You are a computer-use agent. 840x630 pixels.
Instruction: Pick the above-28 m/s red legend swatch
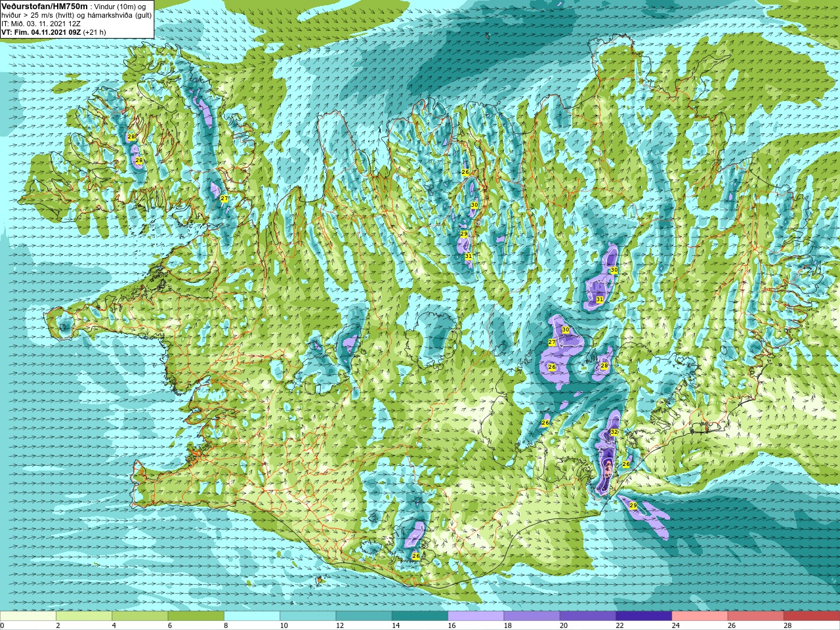tap(812, 616)
